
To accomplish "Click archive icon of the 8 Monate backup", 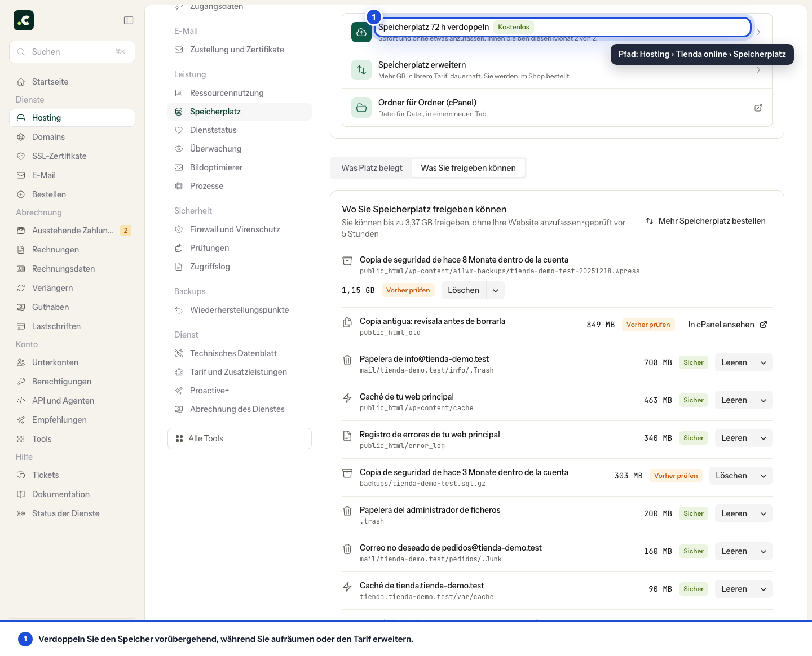I will tap(347, 260).
